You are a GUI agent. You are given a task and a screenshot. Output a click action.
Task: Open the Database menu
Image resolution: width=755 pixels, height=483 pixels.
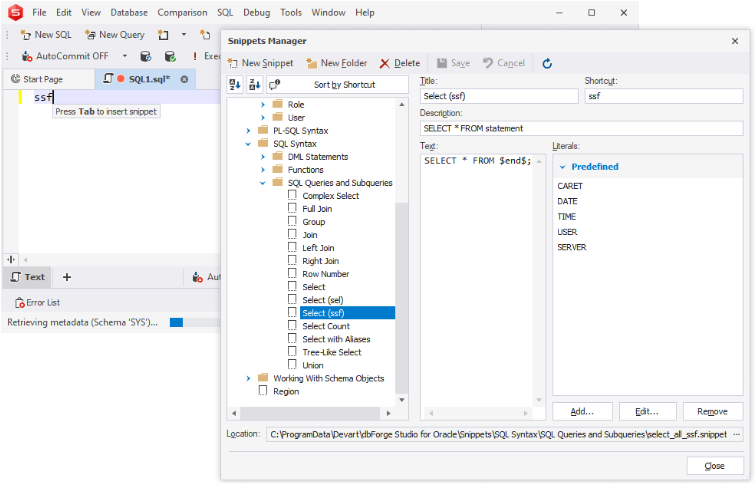[x=129, y=13]
